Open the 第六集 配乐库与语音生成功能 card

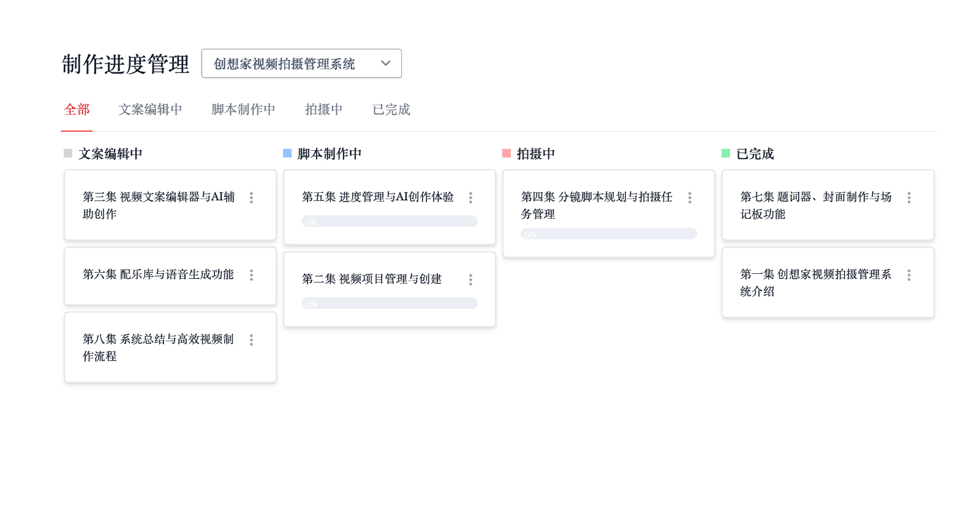(x=158, y=275)
